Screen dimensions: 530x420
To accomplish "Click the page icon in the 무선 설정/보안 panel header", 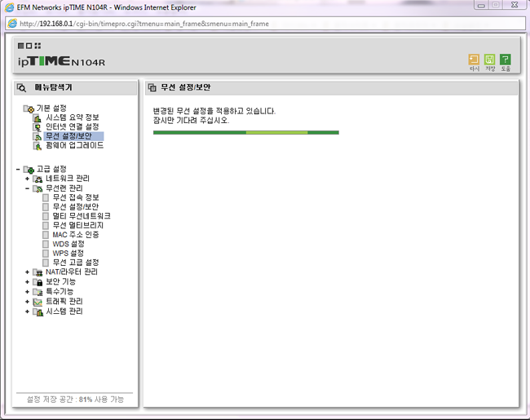I will (x=152, y=87).
